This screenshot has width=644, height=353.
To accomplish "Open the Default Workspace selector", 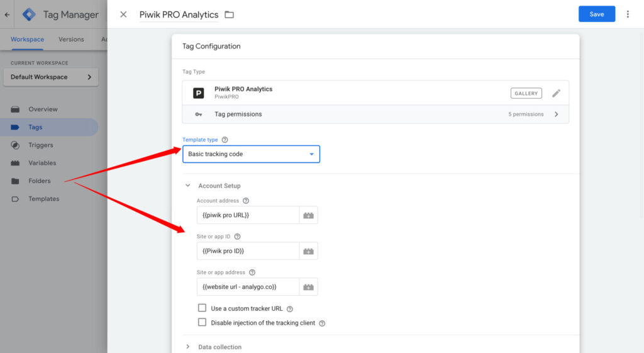I will [x=51, y=77].
